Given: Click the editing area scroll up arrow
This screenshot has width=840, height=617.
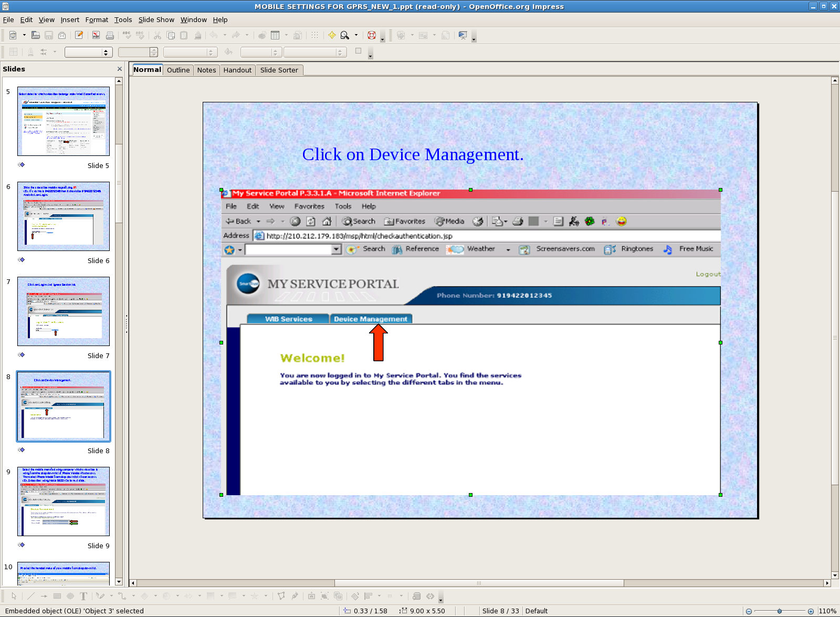Looking at the screenshot, I should [x=835, y=81].
